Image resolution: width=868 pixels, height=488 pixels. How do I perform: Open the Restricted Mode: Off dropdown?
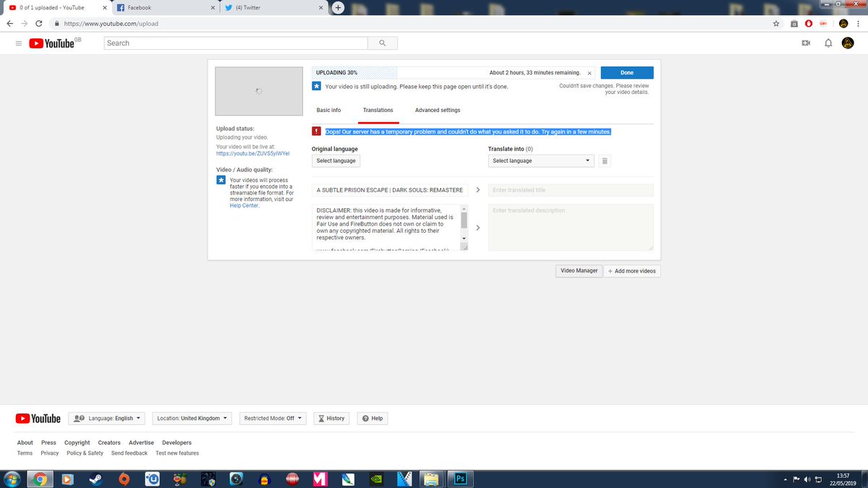coord(273,419)
